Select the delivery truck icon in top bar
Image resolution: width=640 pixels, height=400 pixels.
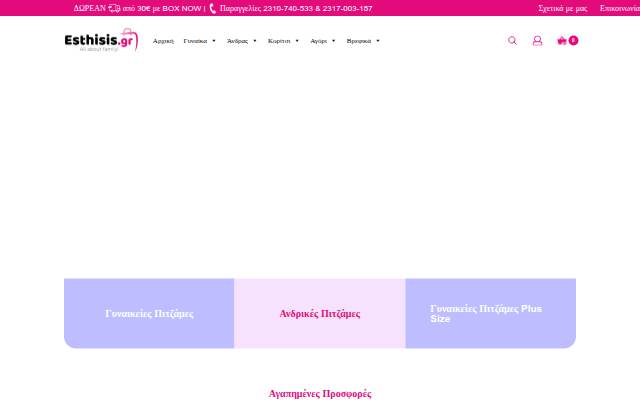point(114,8)
